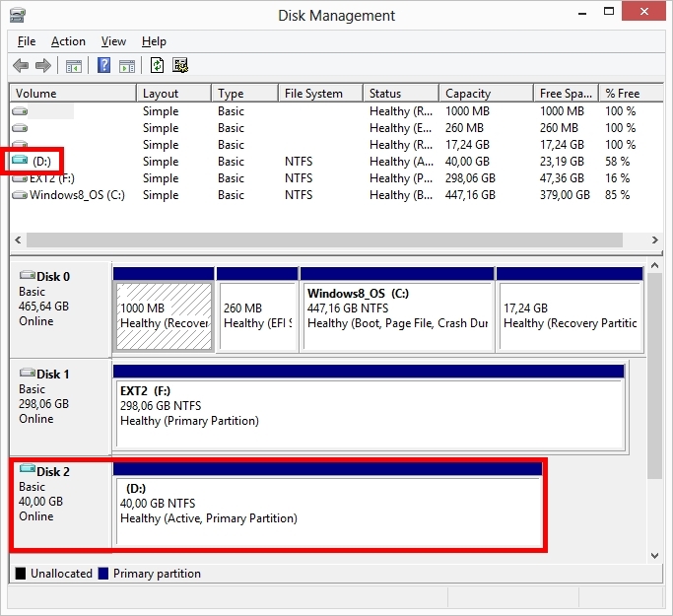Click the (D:) 40,00 GB NTFS partition block
The width and height of the screenshot is (673, 616).
pyautogui.click(x=327, y=505)
